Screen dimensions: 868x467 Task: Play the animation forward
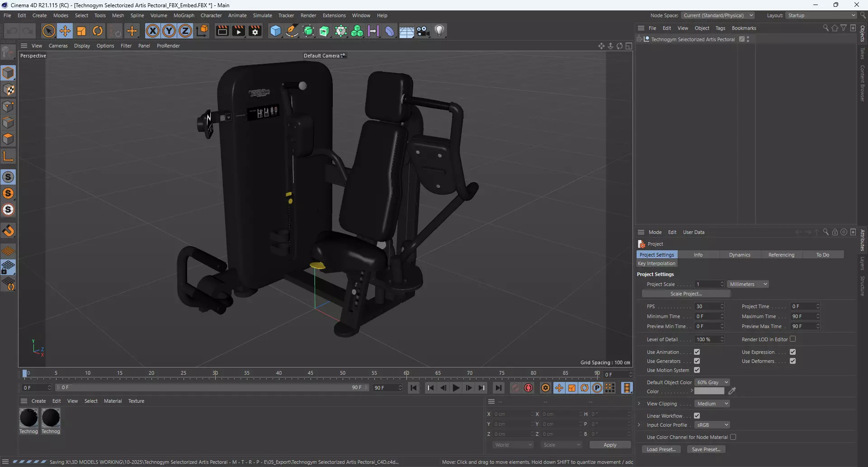(456, 388)
